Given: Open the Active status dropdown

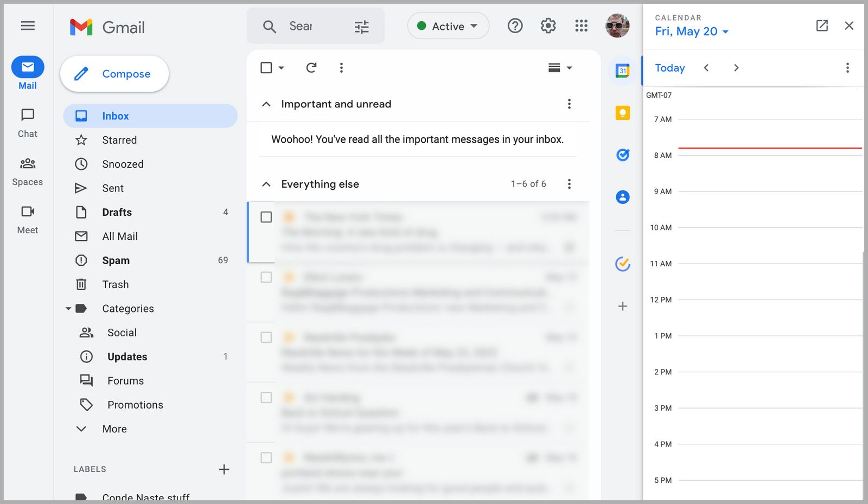Looking at the screenshot, I should click(448, 26).
